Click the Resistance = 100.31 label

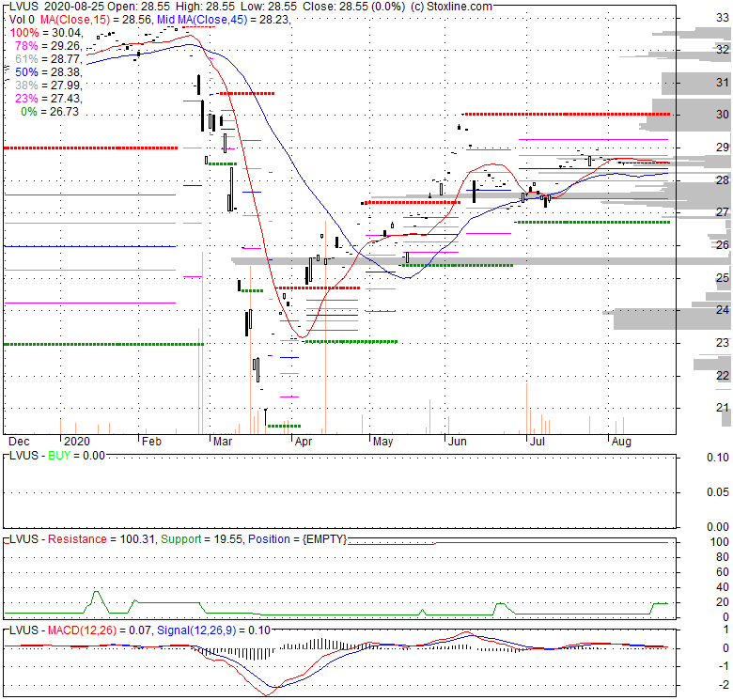(x=102, y=539)
